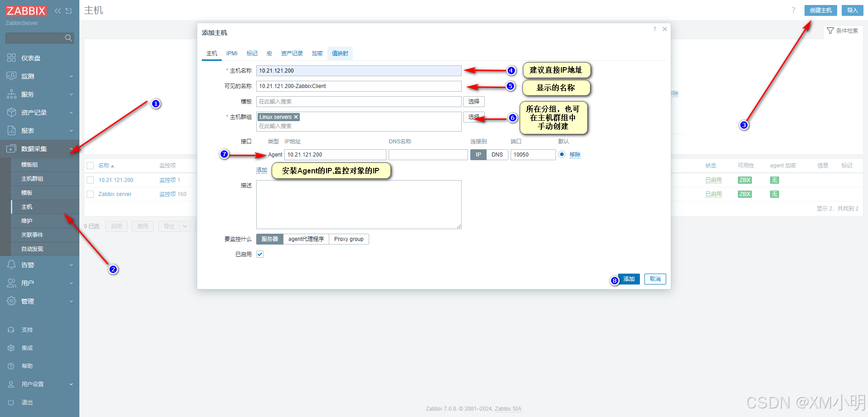Switch interface connection to IP
Viewport: 868px width, 417px height.
[478, 155]
